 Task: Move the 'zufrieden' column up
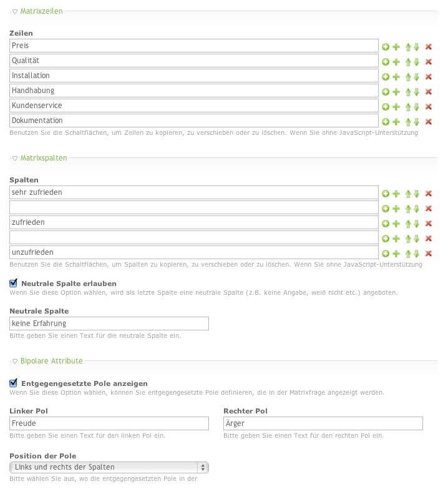pos(408,224)
